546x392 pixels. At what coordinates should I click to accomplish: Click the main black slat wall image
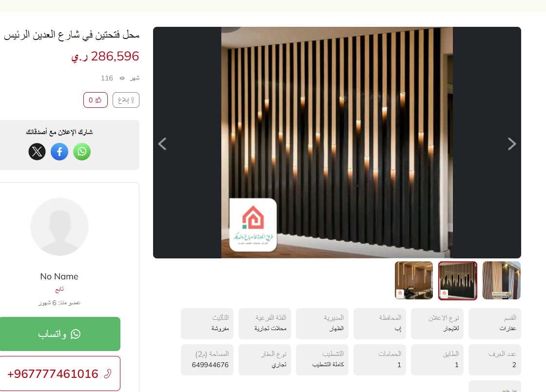[337, 142]
